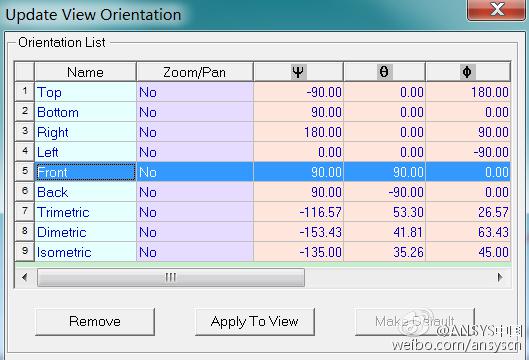This screenshot has width=529, height=360.
Task: Click Phi value 90.00 for Right
Action: [468, 132]
